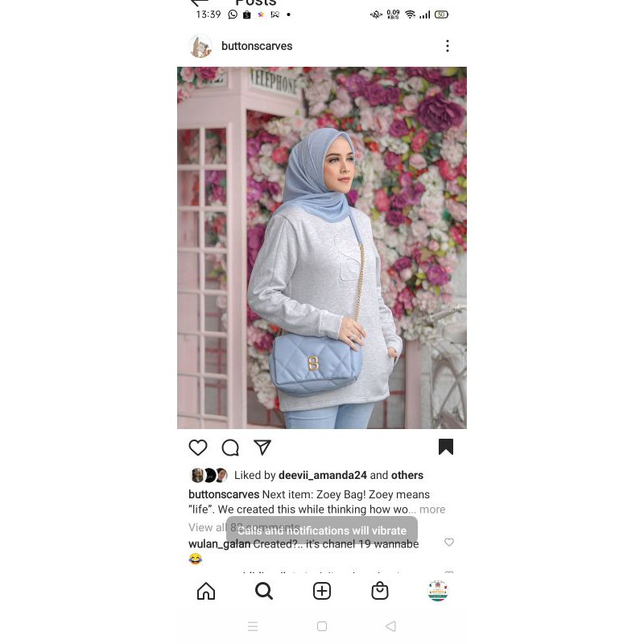Open buttonscarves username in post header

[257, 46]
